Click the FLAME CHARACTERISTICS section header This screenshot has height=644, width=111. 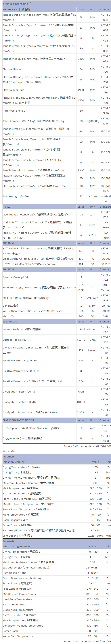point(18,421)
